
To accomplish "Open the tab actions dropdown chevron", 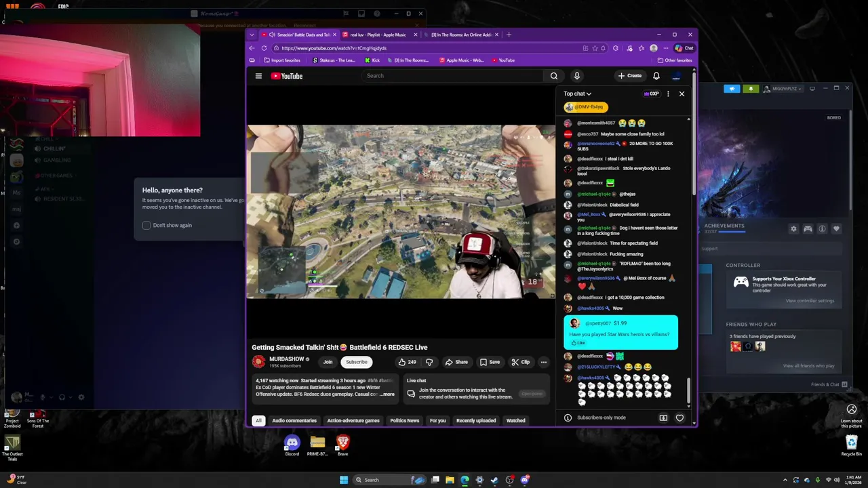I will (x=252, y=35).
